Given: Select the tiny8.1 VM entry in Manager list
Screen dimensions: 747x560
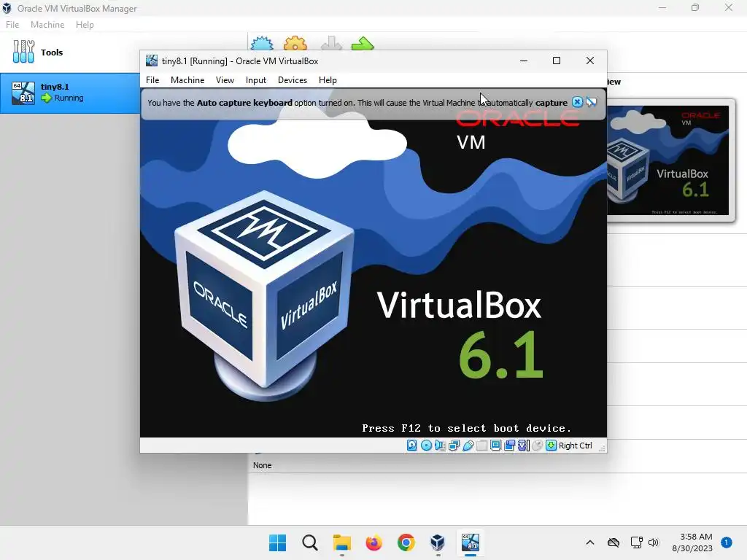Looking at the screenshot, I should (69, 93).
